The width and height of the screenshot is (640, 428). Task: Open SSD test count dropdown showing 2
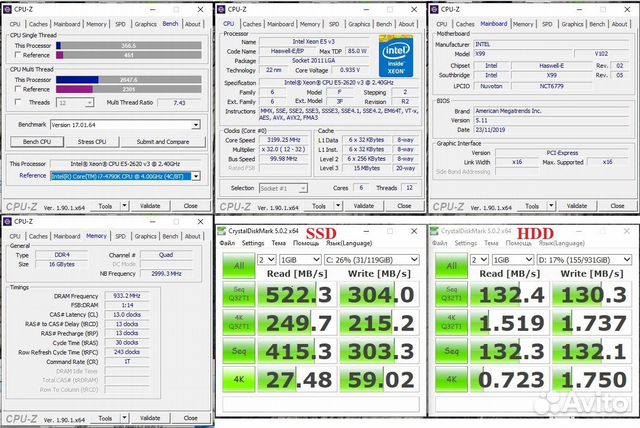pyautogui.click(x=267, y=260)
